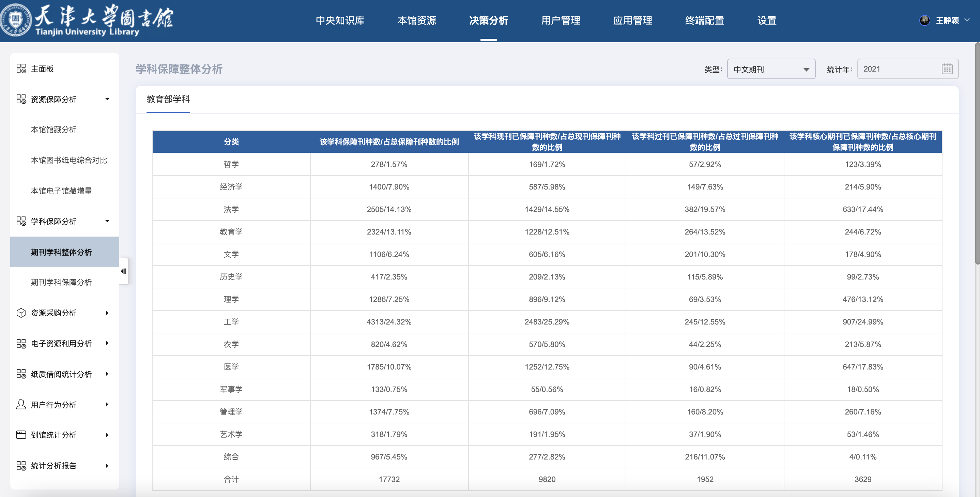Expand the 纸质借阅统计分析 submenu arrow
This screenshot has width=980, height=497.
[x=107, y=374]
